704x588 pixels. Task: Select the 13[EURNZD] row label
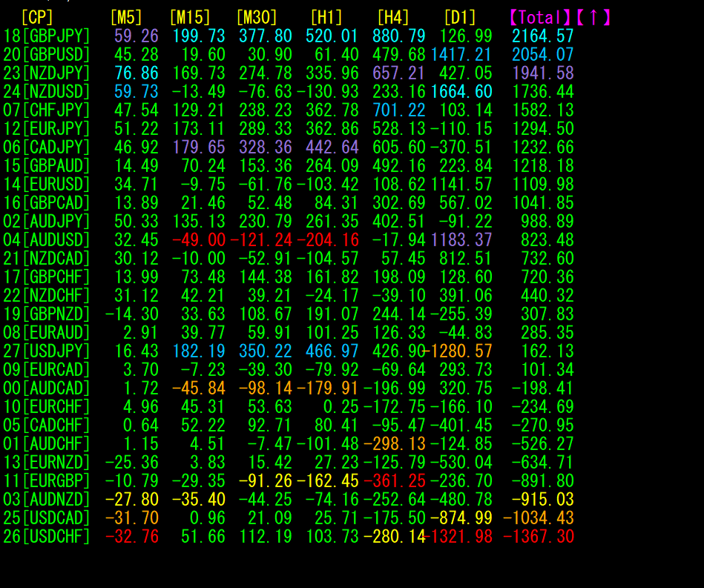tap(47, 463)
